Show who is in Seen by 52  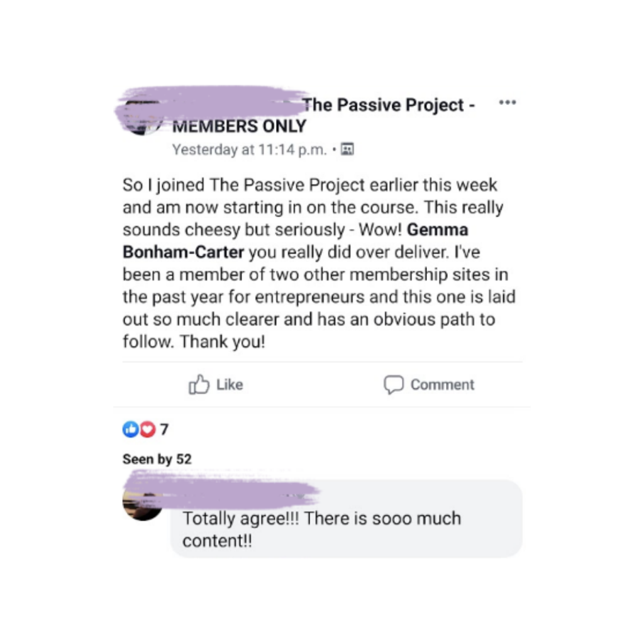[x=157, y=458]
